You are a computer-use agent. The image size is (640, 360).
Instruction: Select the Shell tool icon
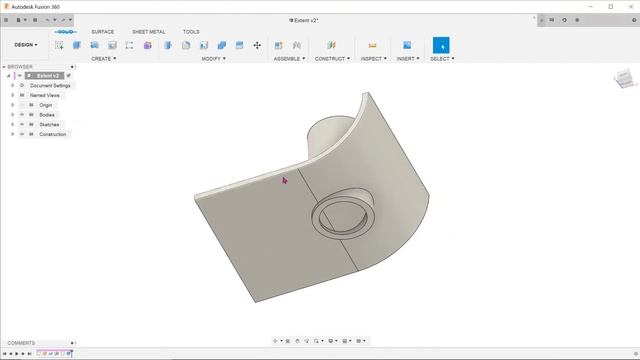point(204,45)
